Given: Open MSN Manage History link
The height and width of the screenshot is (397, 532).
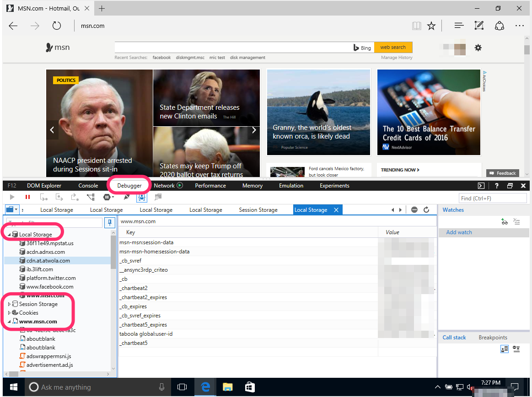Looking at the screenshot, I should click(x=397, y=58).
